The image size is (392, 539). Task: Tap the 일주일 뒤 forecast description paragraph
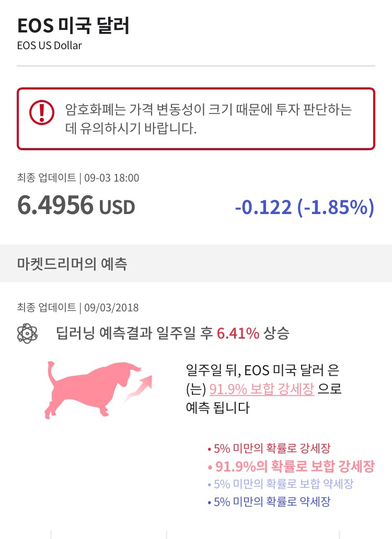pos(263,389)
